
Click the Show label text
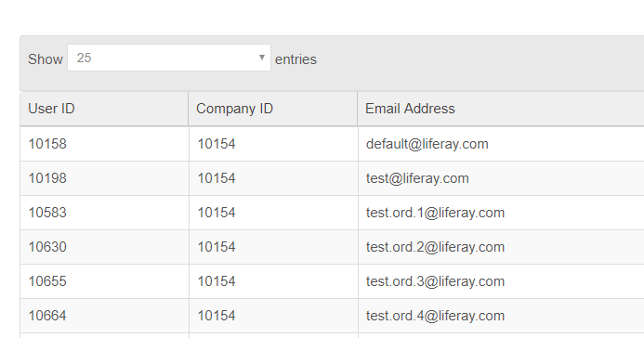pos(46,59)
